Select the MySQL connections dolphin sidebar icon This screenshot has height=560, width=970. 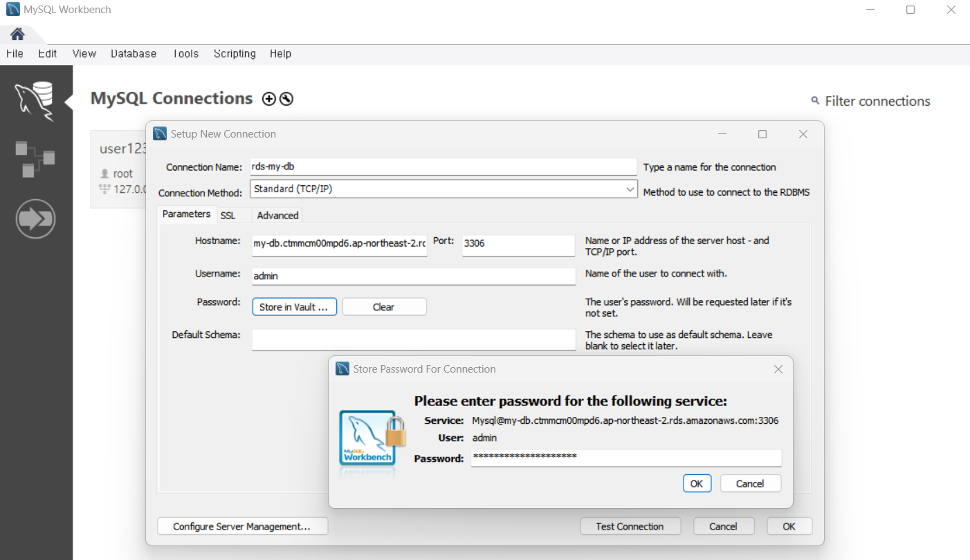coord(35,101)
